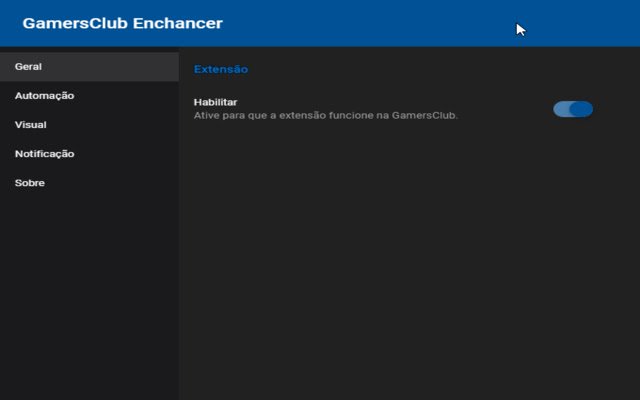Toggle the Habilitar extension switch
The image size is (640, 400).
point(573,109)
